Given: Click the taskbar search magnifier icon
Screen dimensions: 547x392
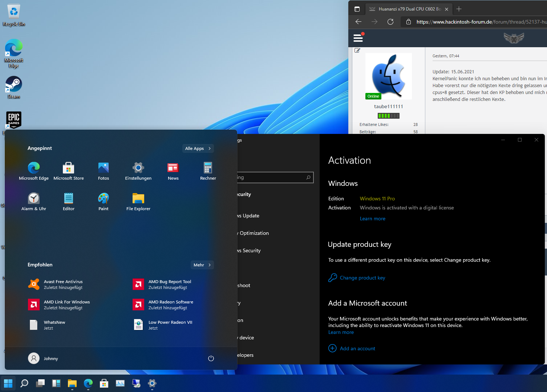Looking at the screenshot, I should click(24, 383).
